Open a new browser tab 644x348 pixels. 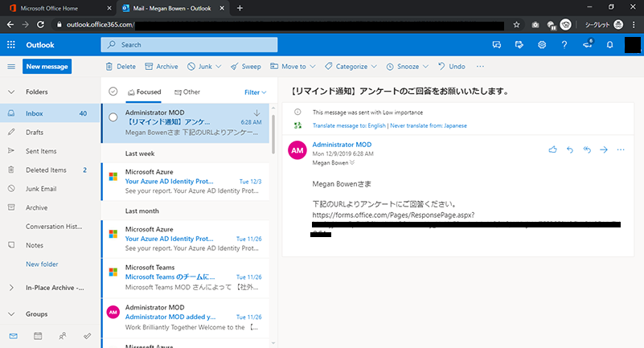[240, 8]
